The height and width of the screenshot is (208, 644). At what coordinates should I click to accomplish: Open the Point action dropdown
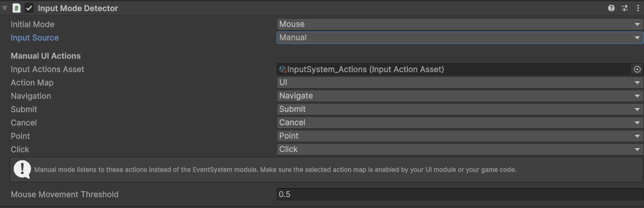pos(460,136)
